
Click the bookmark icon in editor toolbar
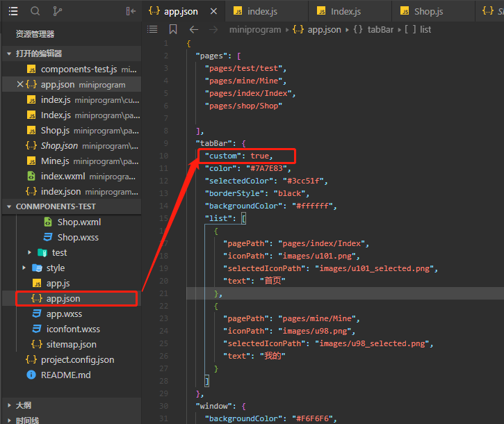click(x=173, y=30)
